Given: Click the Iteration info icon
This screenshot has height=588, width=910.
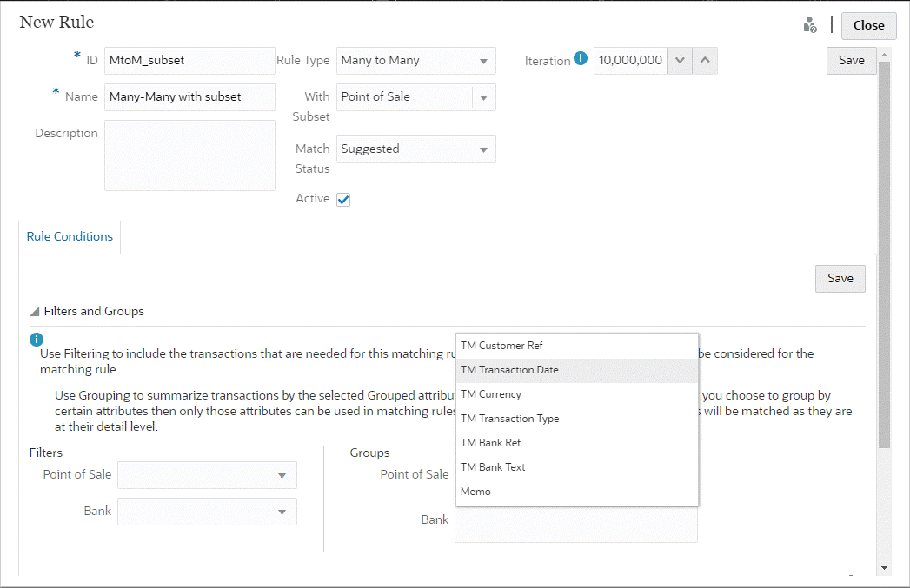Looking at the screenshot, I should click(x=580, y=60).
